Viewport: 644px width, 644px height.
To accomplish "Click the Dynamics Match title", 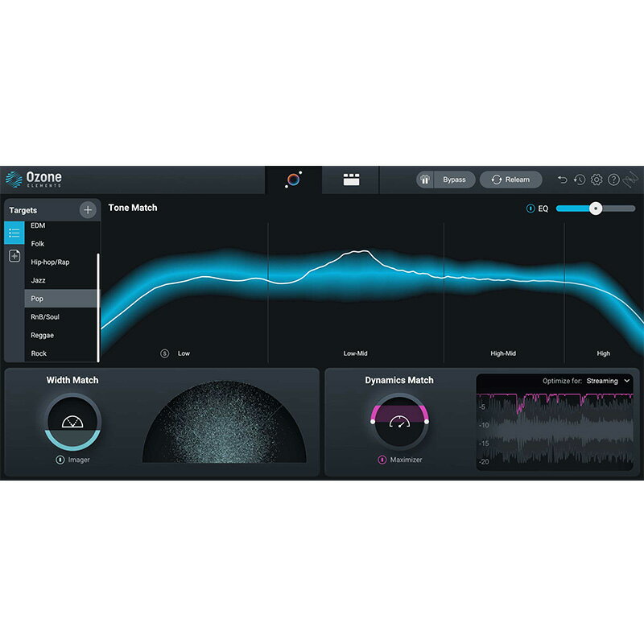I will coord(399,380).
